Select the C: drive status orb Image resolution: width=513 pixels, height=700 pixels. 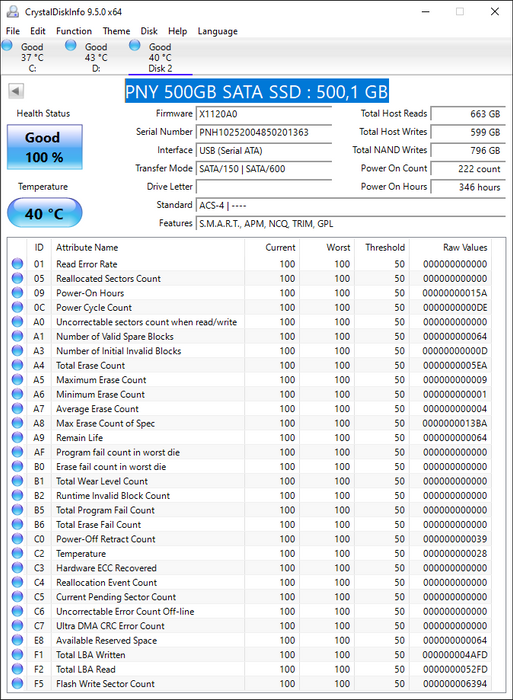click(x=7, y=45)
